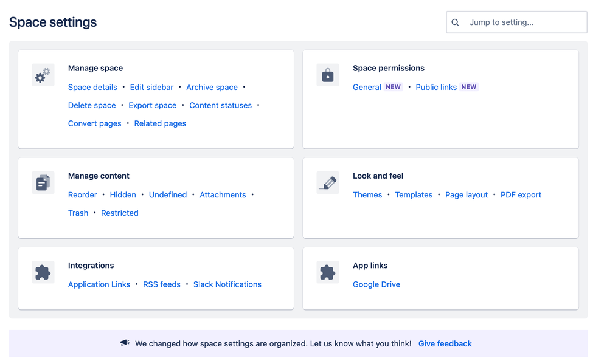Open Themes settings
Viewport: 607px width, 364px height.
[367, 195]
